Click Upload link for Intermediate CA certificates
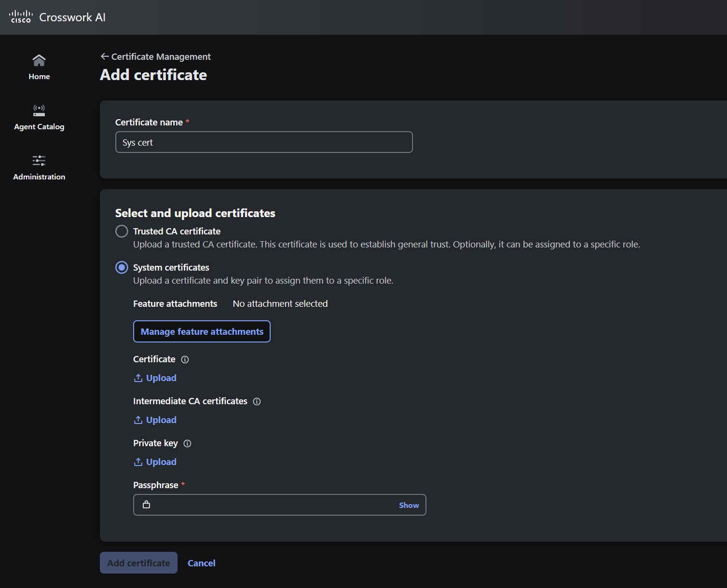Viewport: 727px width, 588px height. [155, 420]
